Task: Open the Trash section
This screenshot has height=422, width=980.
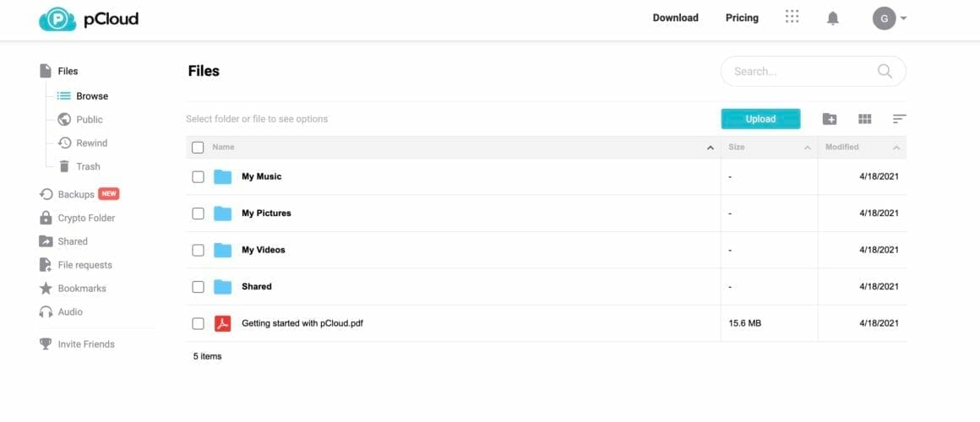Action: (x=88, y=166)
